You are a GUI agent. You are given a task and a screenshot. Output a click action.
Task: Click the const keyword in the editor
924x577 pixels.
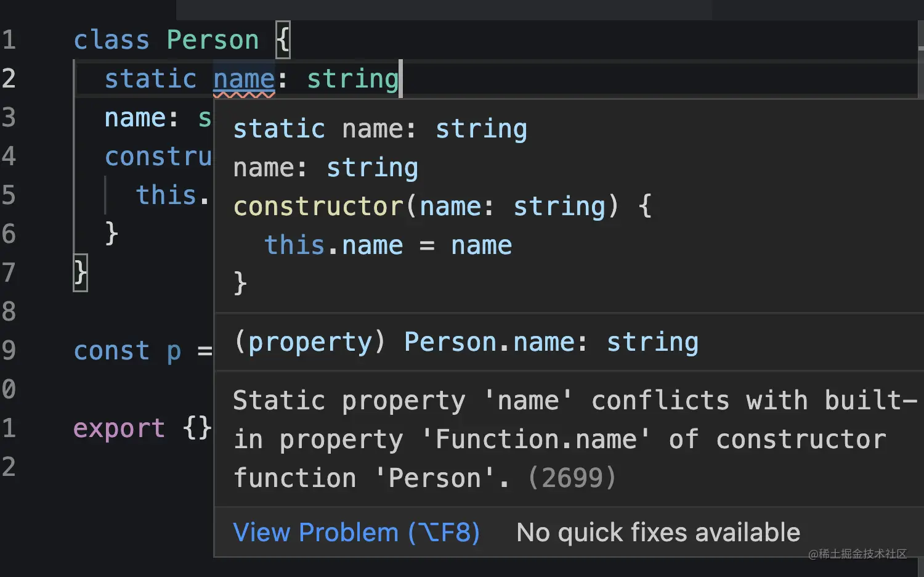coord(111,351)
